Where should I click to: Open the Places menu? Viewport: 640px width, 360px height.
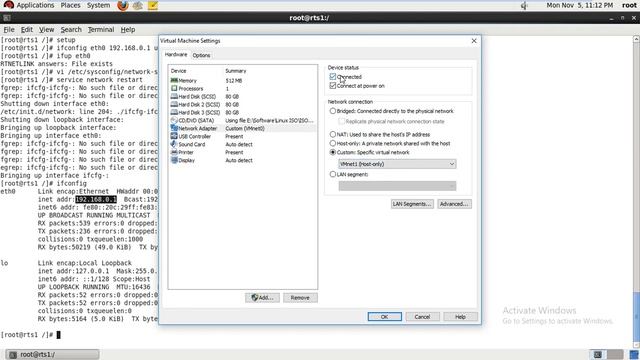coord(70,5)
